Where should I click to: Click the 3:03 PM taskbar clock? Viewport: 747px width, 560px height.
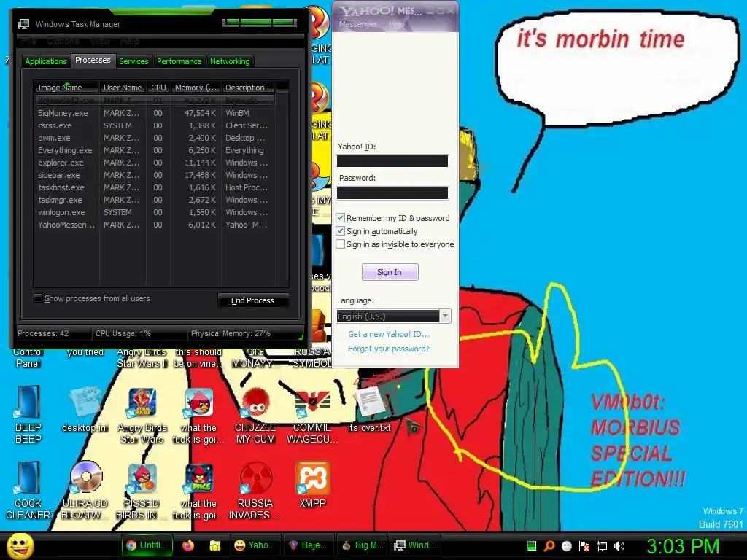(x=682, y=545)
